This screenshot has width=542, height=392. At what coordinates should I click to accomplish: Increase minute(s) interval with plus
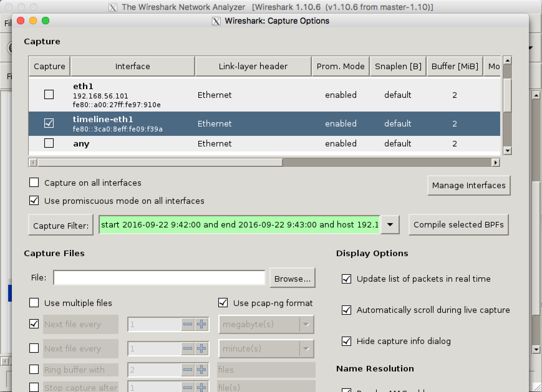201,348
